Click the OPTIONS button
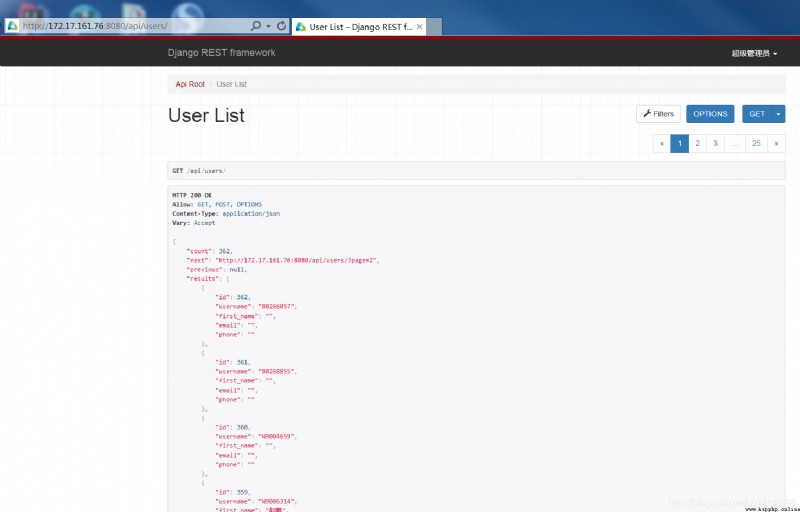Image resolution: width=800 pixels, height=512 pixels. 710,114
